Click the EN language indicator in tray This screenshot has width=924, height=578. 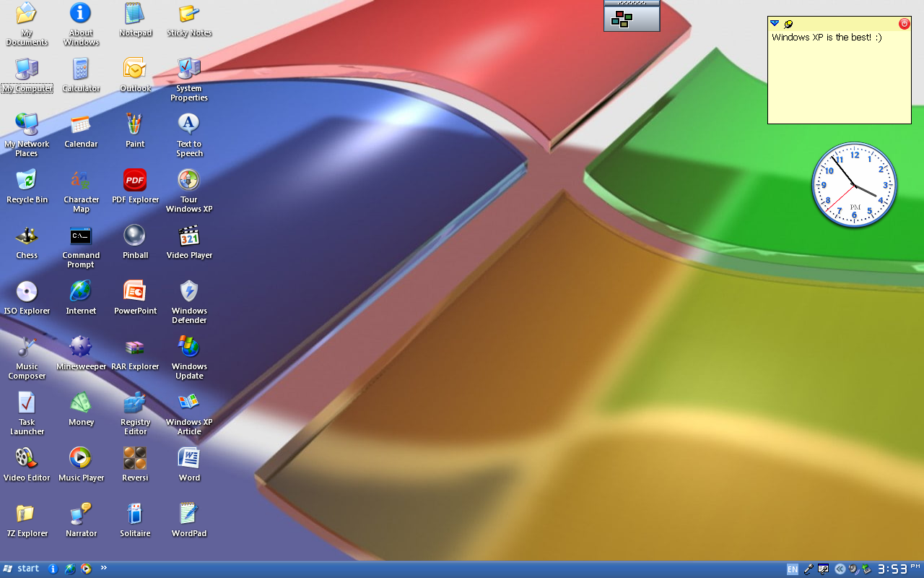click(793, 569)
